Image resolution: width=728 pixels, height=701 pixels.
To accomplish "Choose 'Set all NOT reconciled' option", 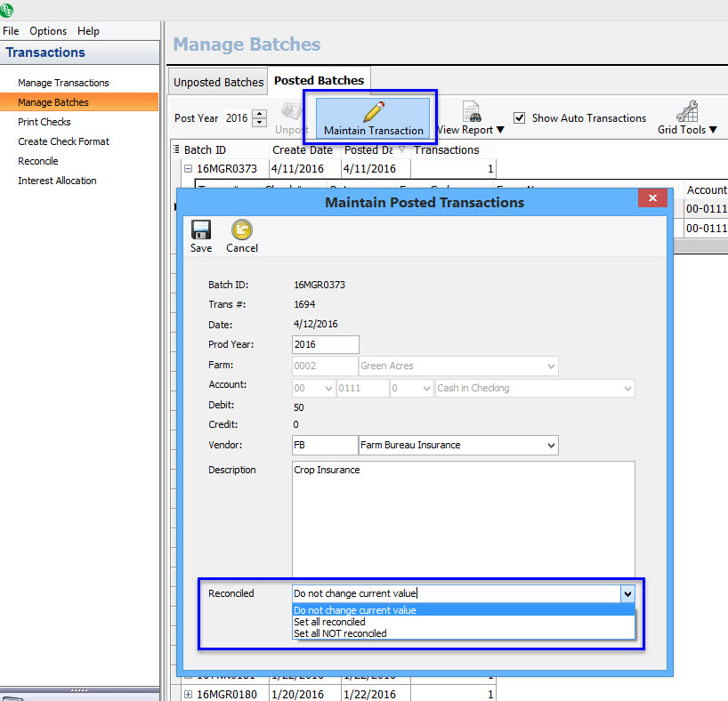I will (340, 633).
